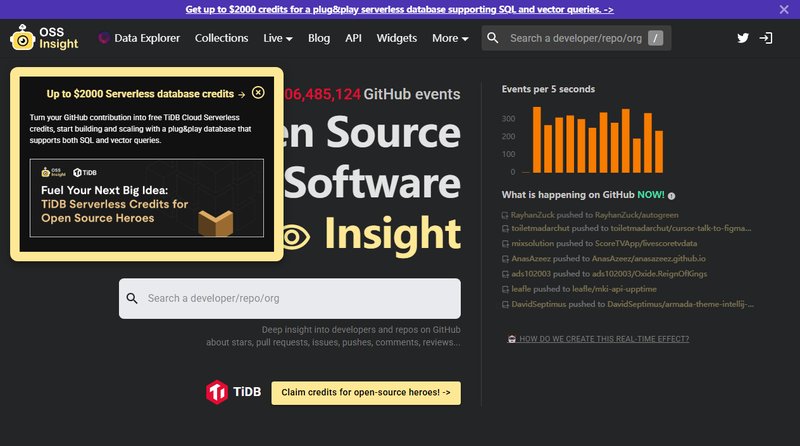Click the info icon next to NOW!

671,196
